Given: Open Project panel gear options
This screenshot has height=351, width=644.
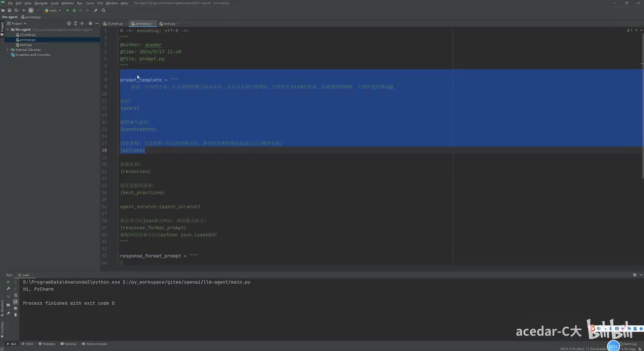Looking at the screenshot, I should pyautogui.click(x=91, y=24).
